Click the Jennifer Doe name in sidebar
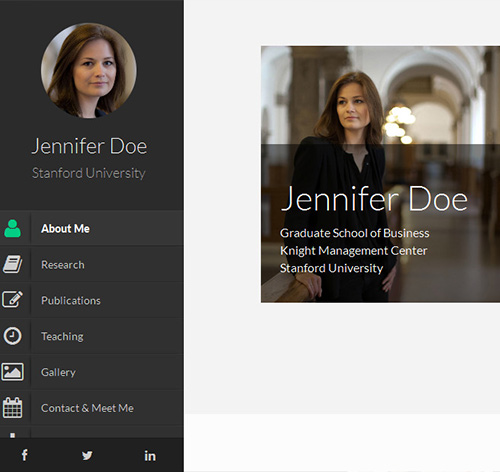 pos(89,146)
